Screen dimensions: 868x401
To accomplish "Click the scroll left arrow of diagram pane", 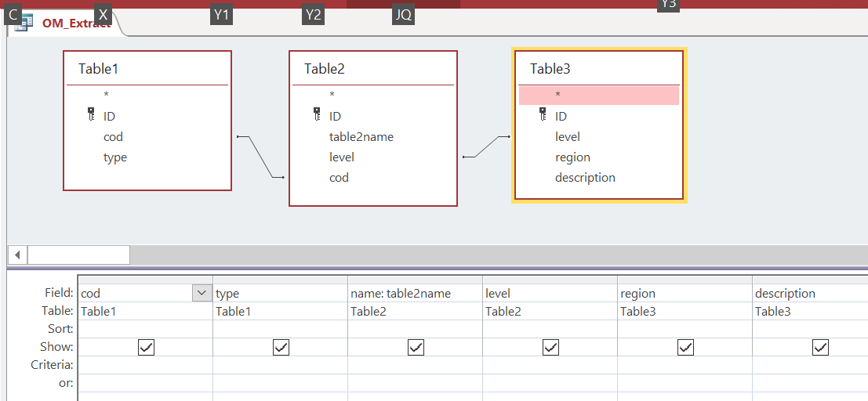I will (18, 255).
